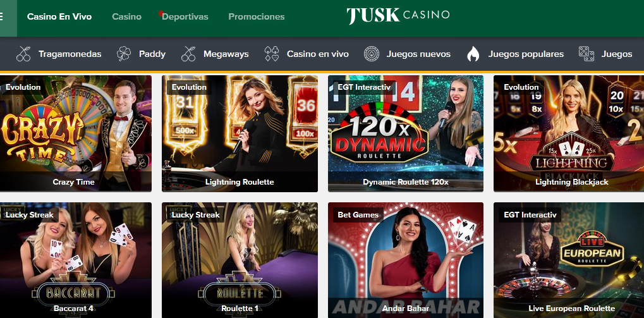The height and width of the screenshot is (318, 644).
Task: Click the cherries icon beside Megaways
Action: pyautogui.click(x=188, y=54)
